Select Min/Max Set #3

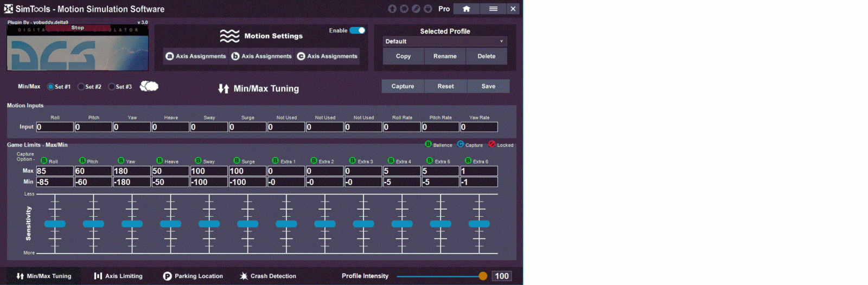point(111,87)
